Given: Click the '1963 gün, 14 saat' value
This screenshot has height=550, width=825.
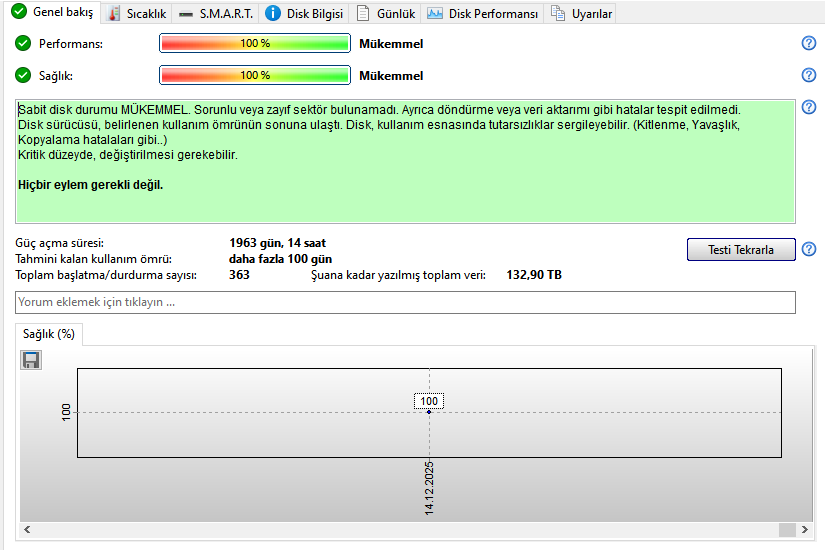Looking at the screenshot, I should tap(277, 243).
